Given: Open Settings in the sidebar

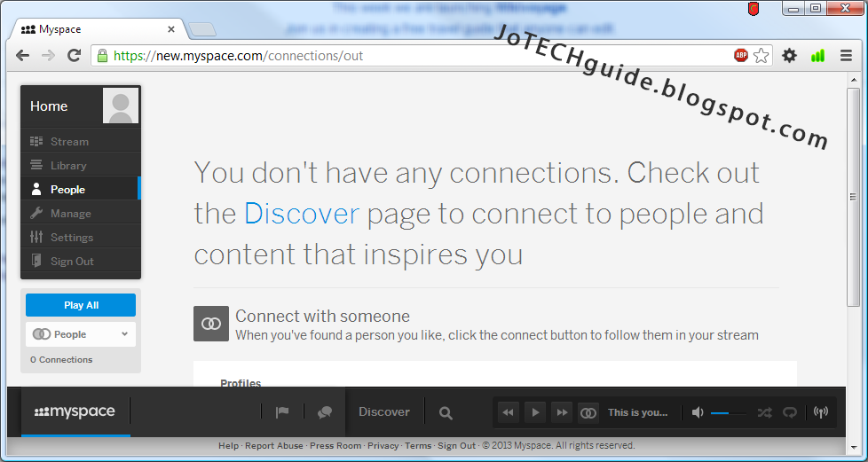Looking at the screenshot, I should coord(81,237).
